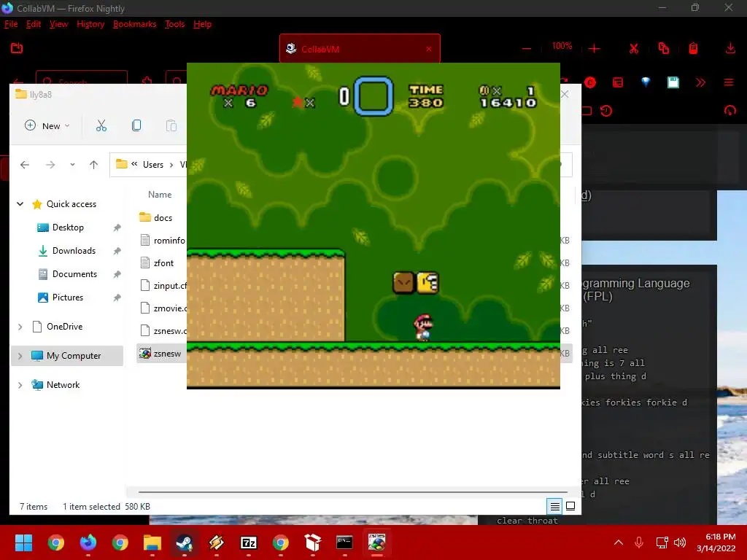747x560 pixels.
Task: Select My Computer in navigation pane
Action: (x=74, y=356)
